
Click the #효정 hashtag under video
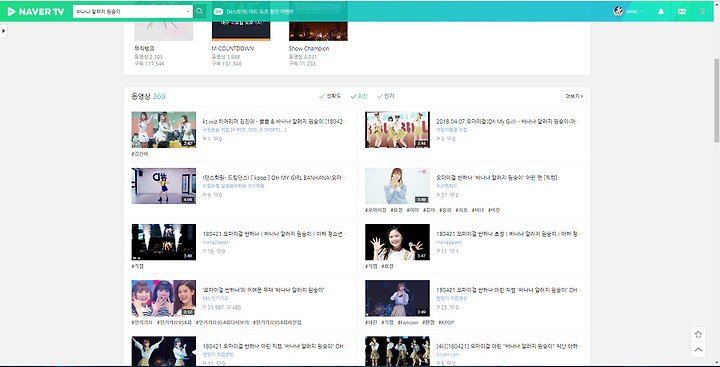387,266
